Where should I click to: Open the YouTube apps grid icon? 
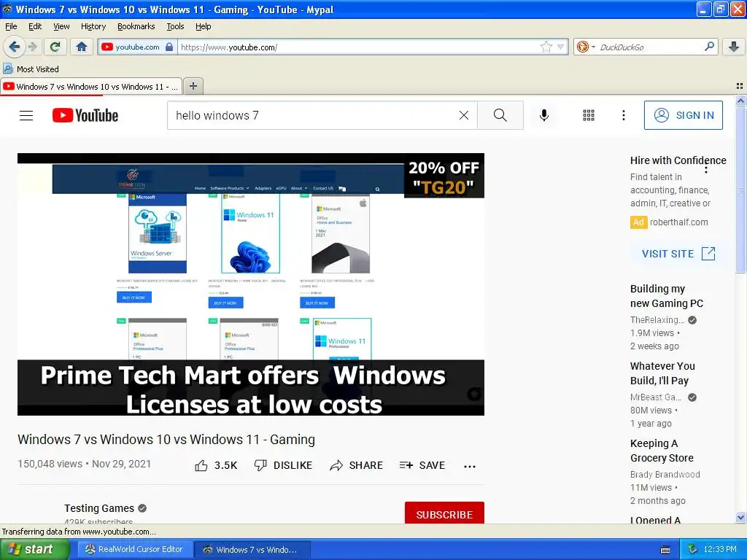coord(589,115)
